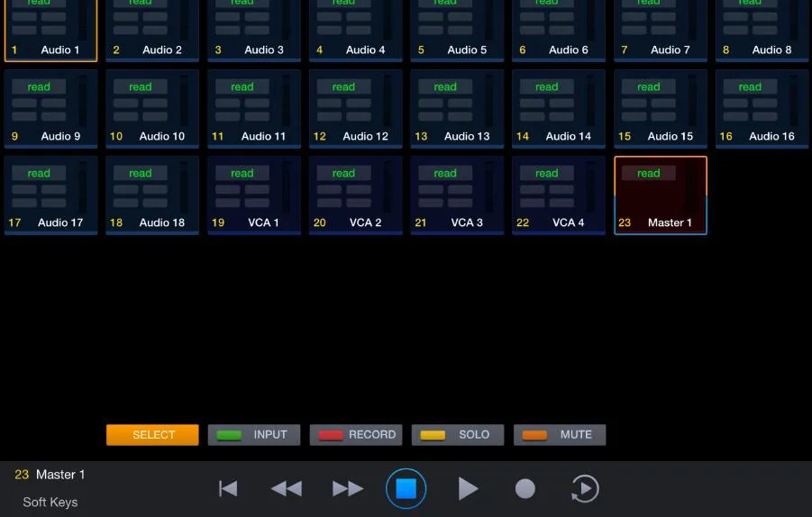The width and height of the screenshot is (812, 517).
Task: Select the Audio 9 track tile
Action: coord(50,109)
